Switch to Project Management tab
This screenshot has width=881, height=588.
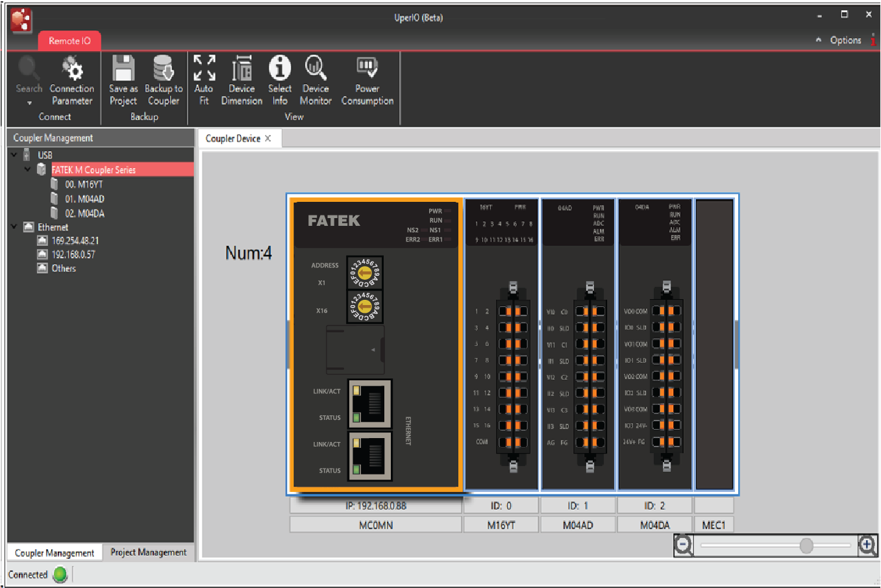tap(148, 552)
